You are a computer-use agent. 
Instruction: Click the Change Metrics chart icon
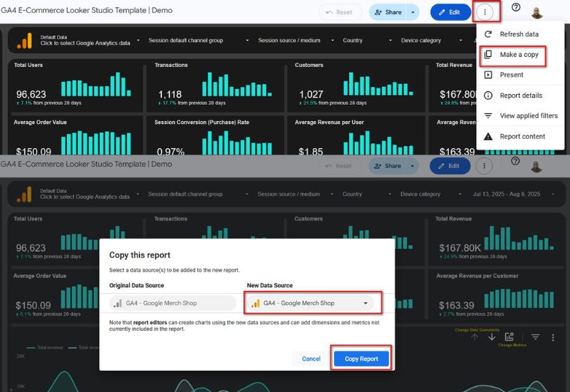[509, 336]
